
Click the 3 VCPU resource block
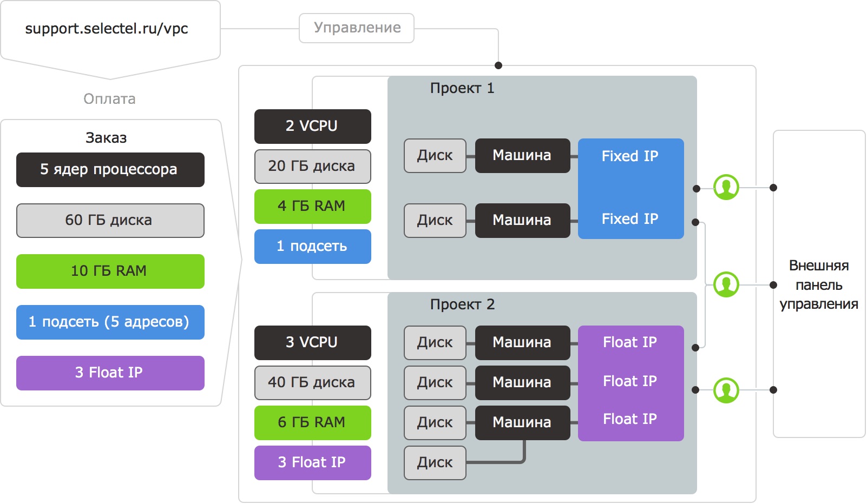[313, 343]
